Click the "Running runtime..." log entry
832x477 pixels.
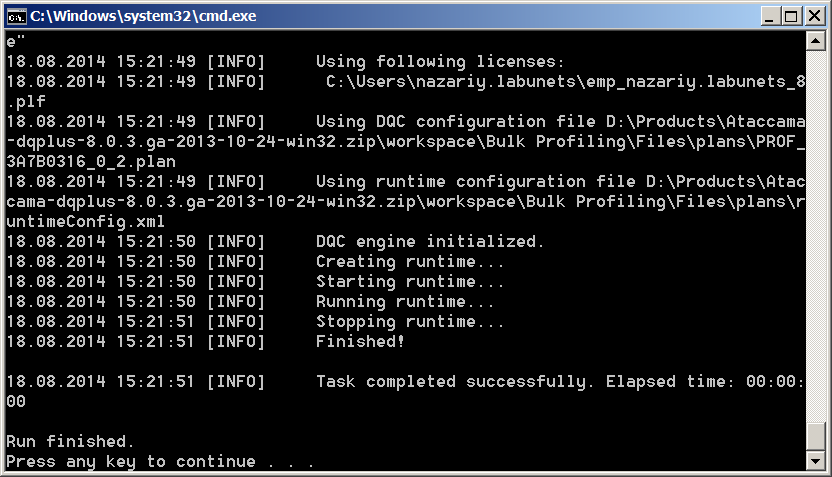click(x=405, y=301)
